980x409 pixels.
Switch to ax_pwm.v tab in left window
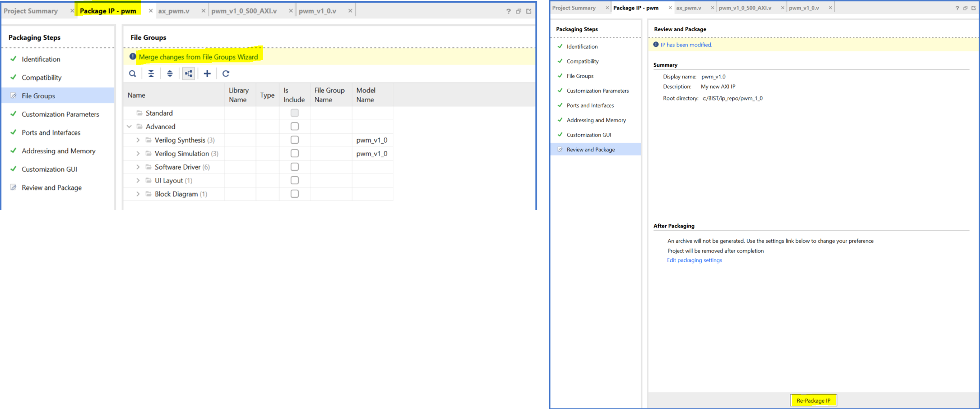coord(174,11)
